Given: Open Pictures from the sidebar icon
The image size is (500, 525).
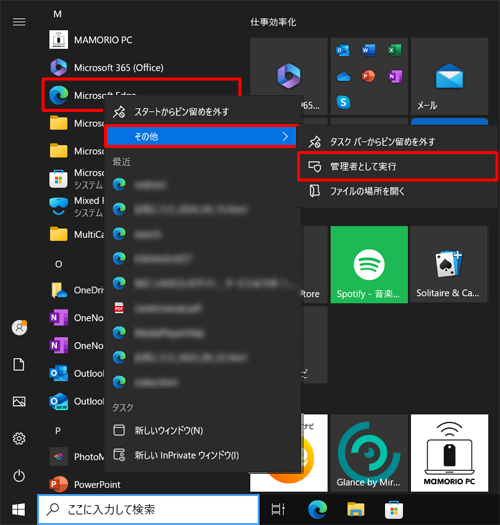Looking at the screenshot, I should [x=19, y=401].
